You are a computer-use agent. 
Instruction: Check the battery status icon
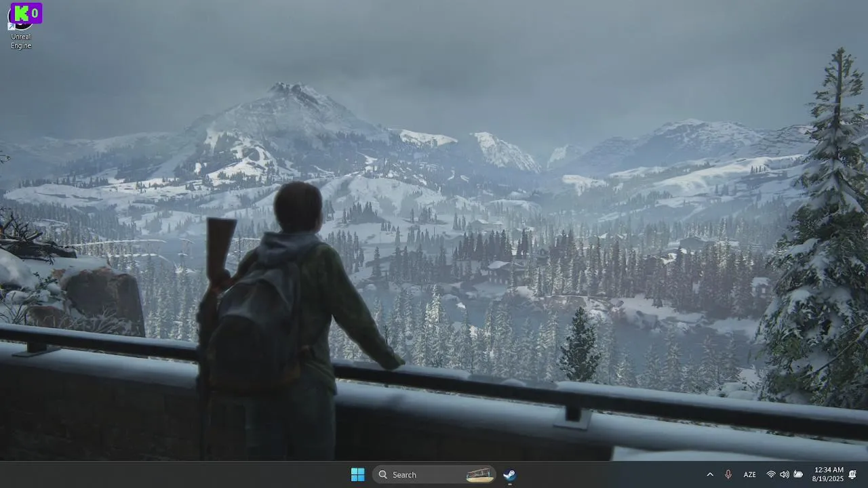click(798, 474)
